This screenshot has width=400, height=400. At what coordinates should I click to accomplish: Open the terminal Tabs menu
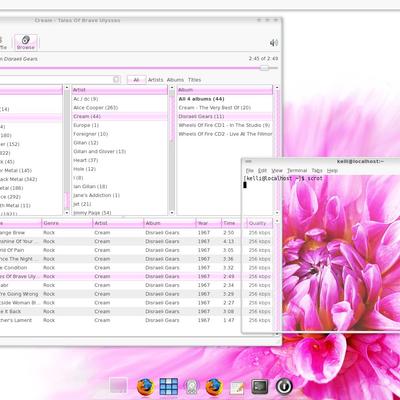(317, 170)
